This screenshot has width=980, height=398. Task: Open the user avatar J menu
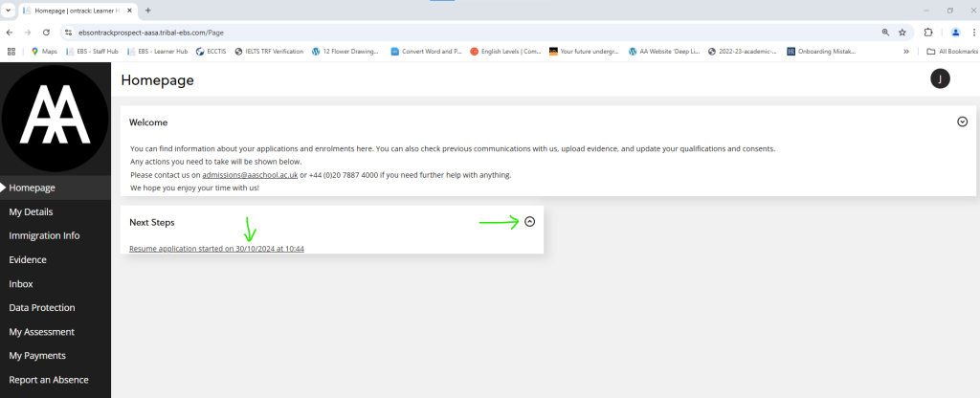click(x=940, y=78)
